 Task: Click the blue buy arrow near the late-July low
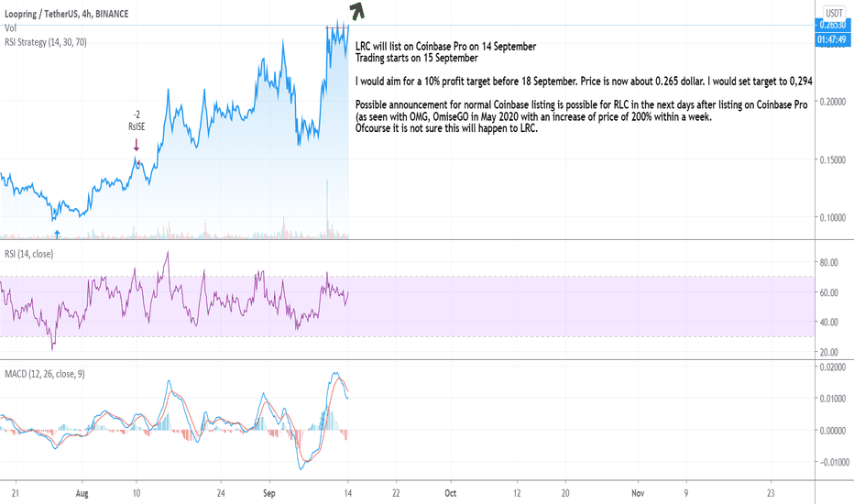[x=57, y=235]
